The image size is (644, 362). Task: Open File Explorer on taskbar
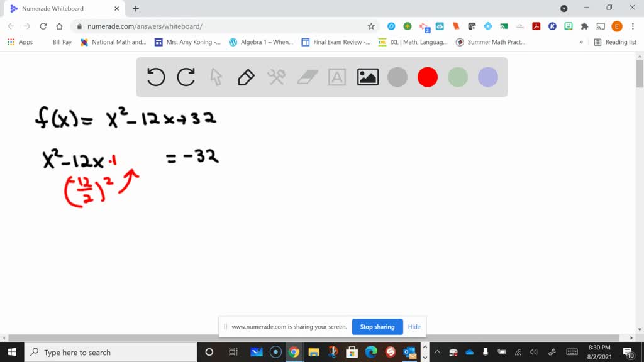point(314,352)
